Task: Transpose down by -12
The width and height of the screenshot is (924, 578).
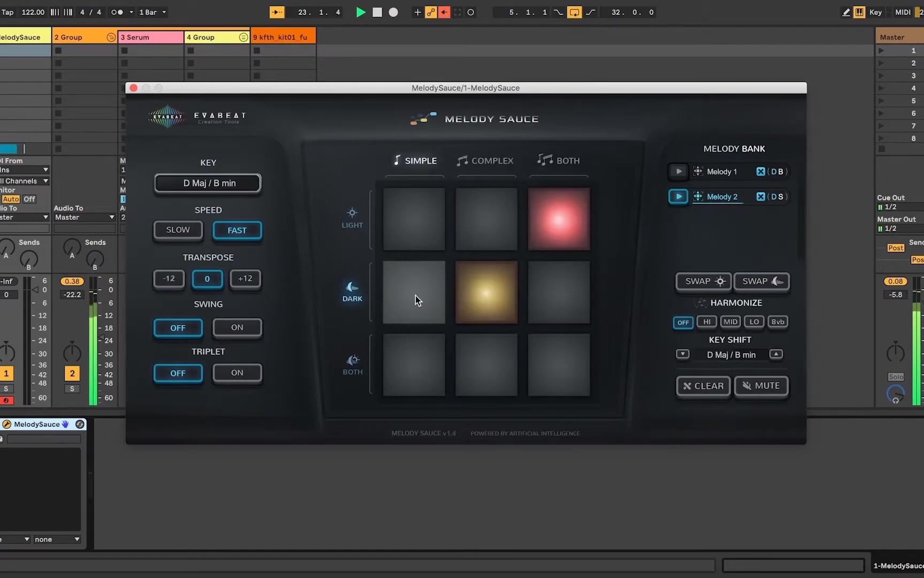Action: 169,279
